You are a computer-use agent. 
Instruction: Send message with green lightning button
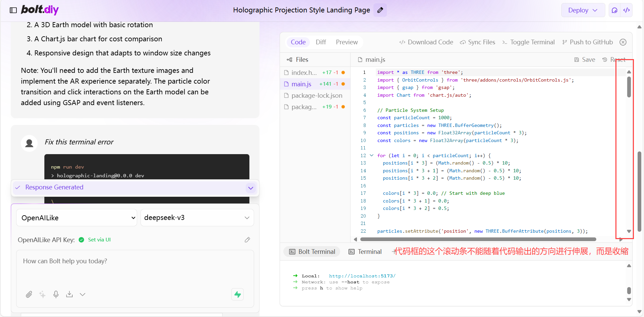coord(238,295)
